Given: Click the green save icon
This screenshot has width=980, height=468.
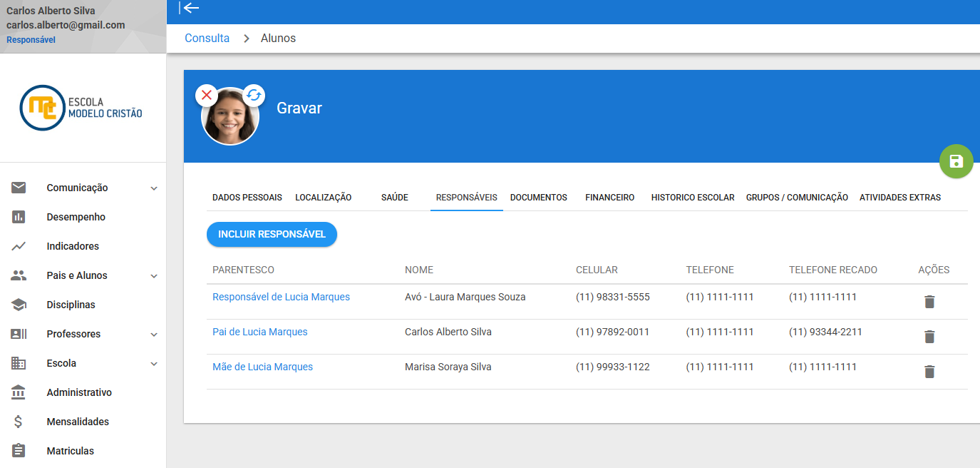Looking at the screenshot, I should click(956, 161).
